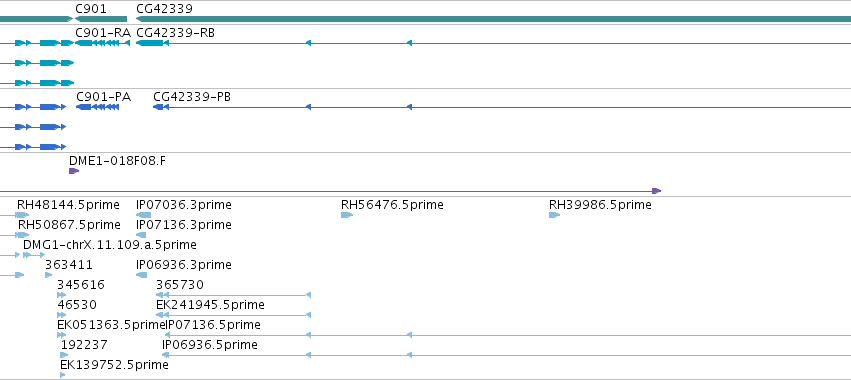Select the RH39986.5prime EST glyph
Image resolution: width=851 pixels, height=380 pixels.
pyautogui.click(x=554, y=215)
